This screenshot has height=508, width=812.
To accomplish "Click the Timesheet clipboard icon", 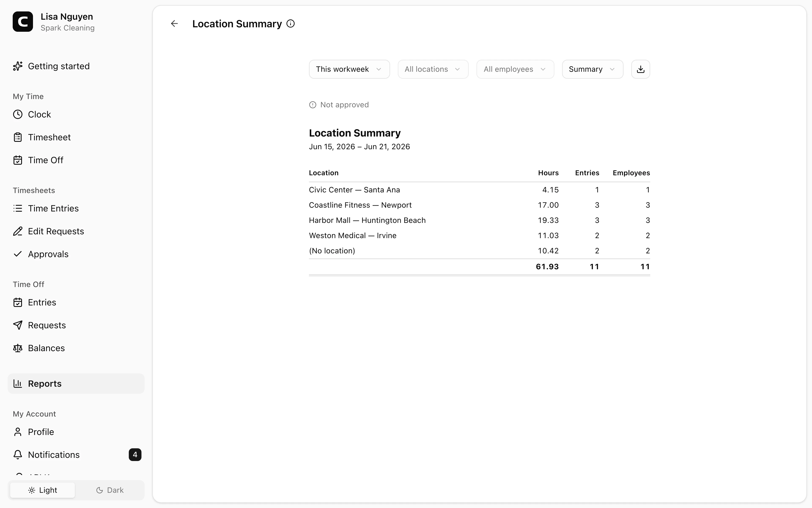I will click(18, 137).
